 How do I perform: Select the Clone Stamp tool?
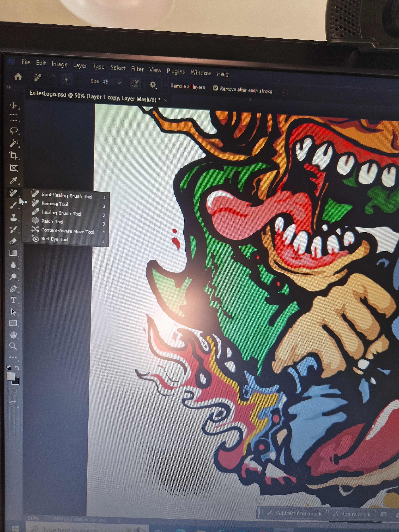coord(13,217)
